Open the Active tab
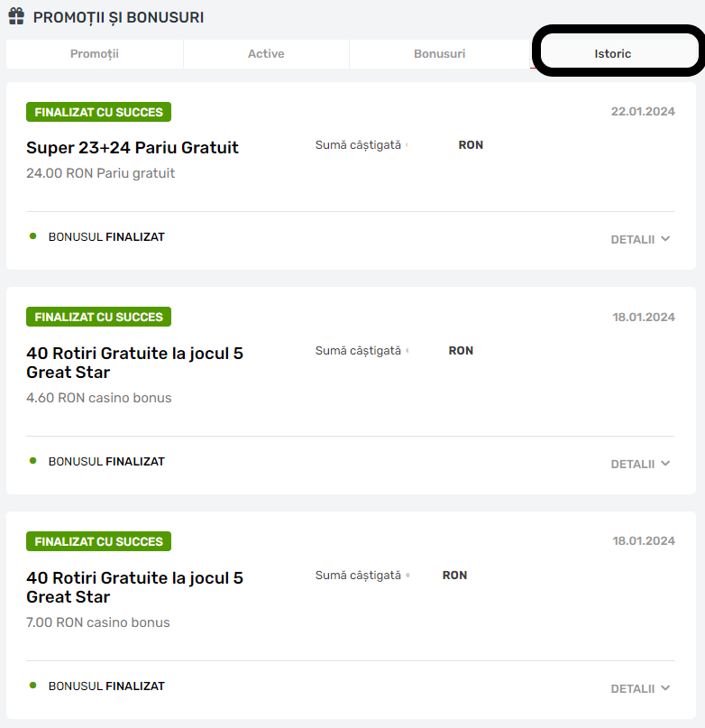Image resolution: width=705 pixels, height=728 pixels. [266, 53]
